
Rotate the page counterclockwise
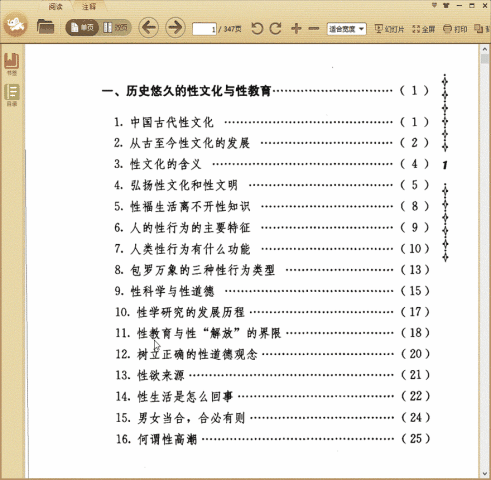[x=257, y=29]
